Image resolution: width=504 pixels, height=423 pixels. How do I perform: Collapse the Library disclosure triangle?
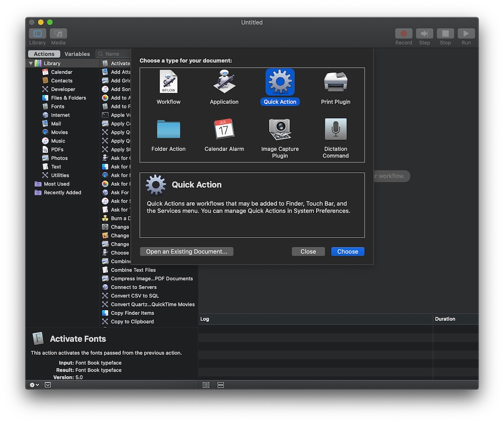click(31, 63)
